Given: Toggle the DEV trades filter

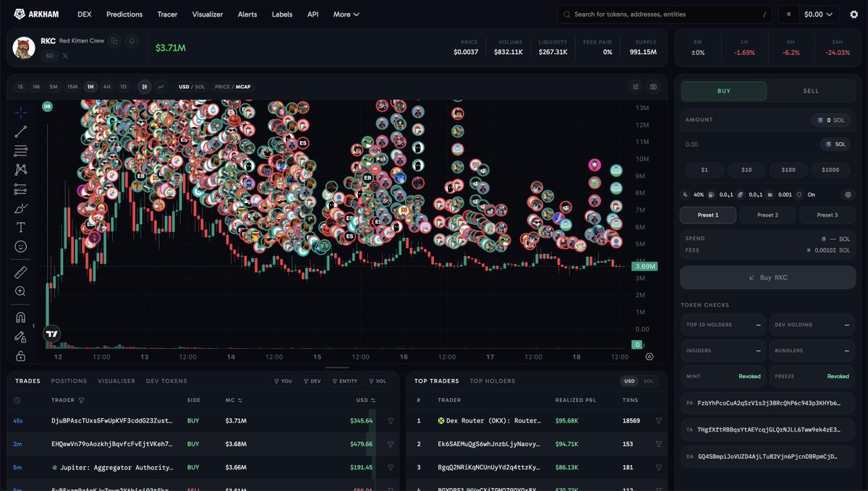Looking at the screenshot, I should (x=312, y=381).
